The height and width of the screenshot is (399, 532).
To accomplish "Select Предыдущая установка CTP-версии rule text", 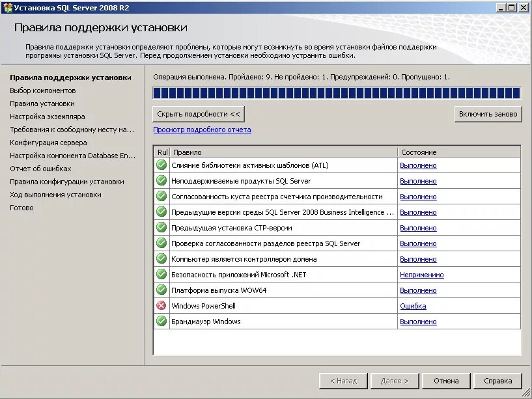I will pos(232,228).
